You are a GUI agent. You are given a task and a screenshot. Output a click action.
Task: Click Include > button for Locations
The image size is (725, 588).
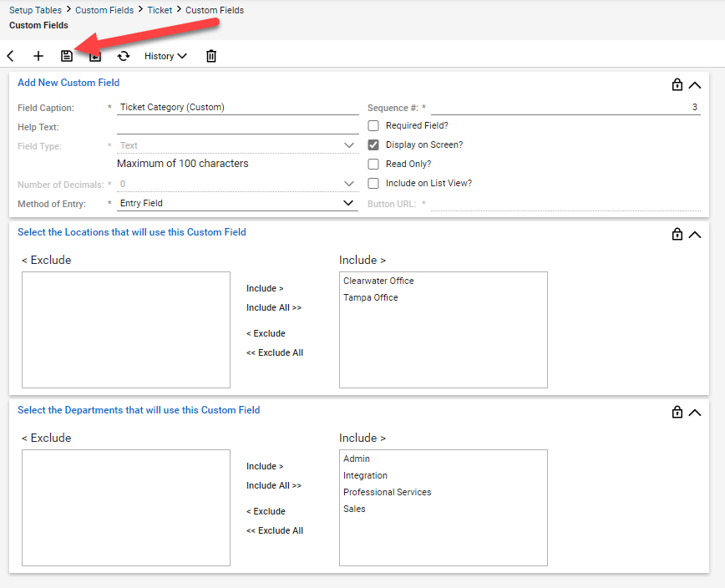pyautogui.click(x=265, y=288)
